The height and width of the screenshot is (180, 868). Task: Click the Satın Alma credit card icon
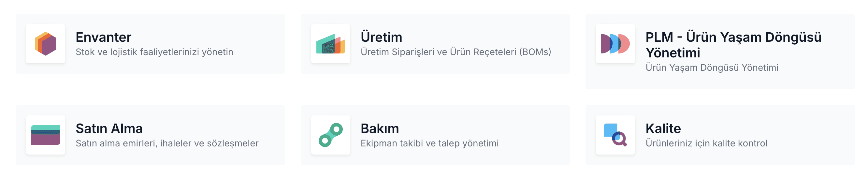tap(46, 135)
